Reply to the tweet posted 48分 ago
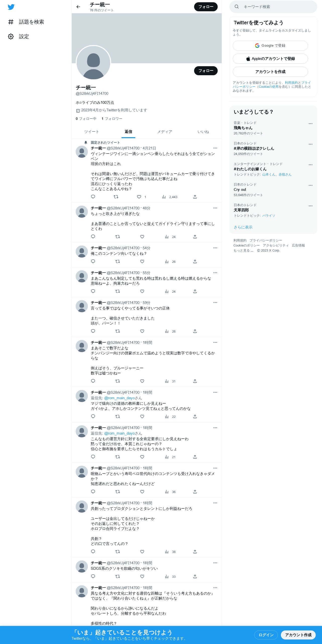The height and width of the screenshot is (644, 322). 93,236
